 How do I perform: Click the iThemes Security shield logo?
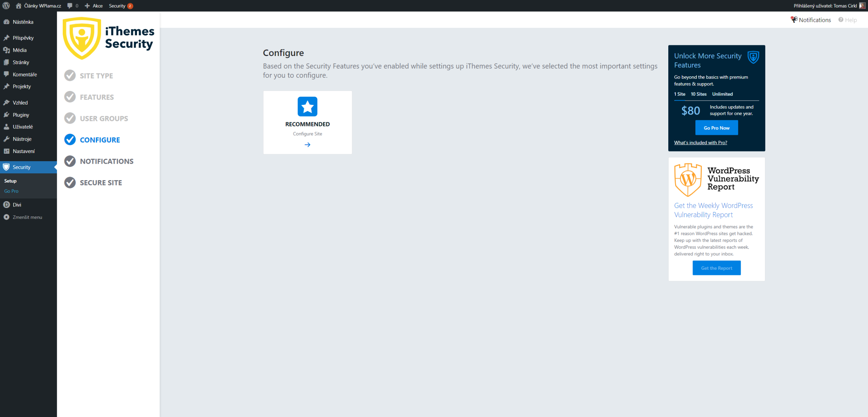pos(82,38)
